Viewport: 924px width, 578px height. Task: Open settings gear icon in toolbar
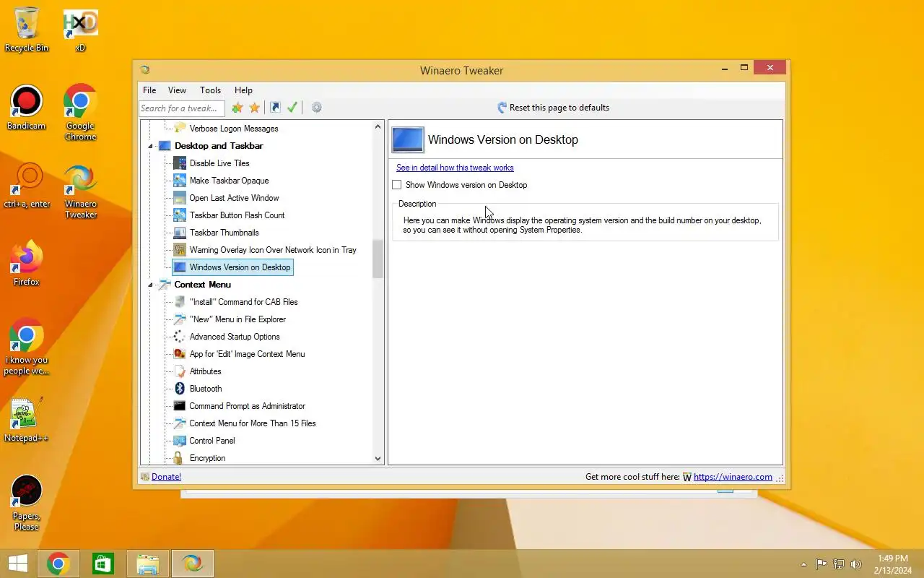point(317,108)
